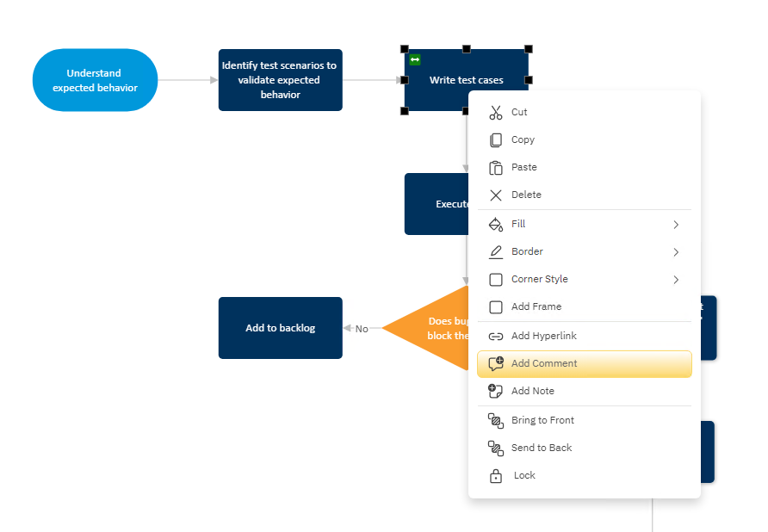Click the Add to backlog process box

(280, 328)
